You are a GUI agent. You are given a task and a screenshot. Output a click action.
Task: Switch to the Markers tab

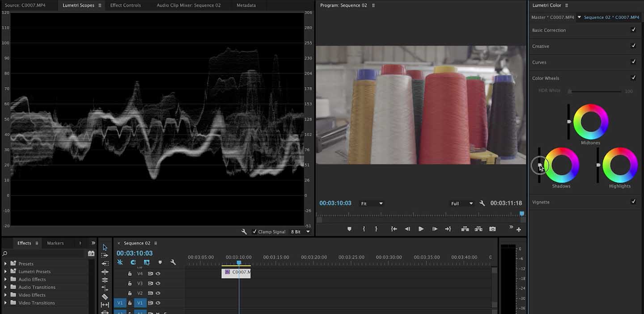click(x=55, y=243)
